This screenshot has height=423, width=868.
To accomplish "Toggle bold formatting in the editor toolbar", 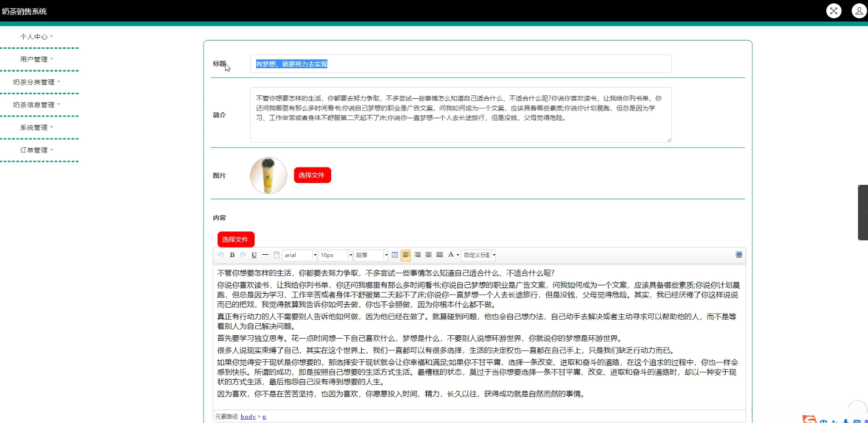I will click(x=232, y=255).
